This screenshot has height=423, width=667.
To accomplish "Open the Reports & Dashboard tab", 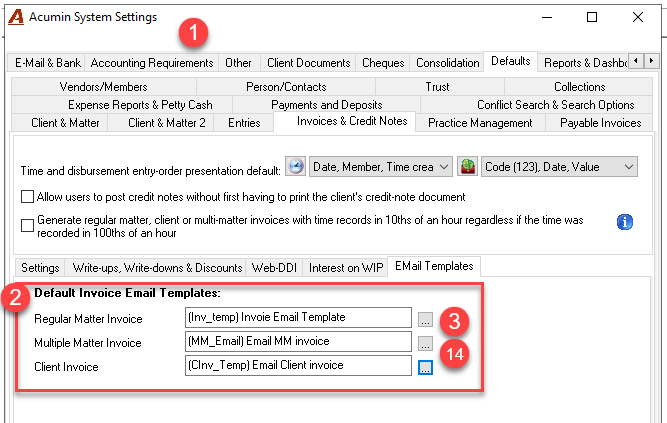I will 585,63.
